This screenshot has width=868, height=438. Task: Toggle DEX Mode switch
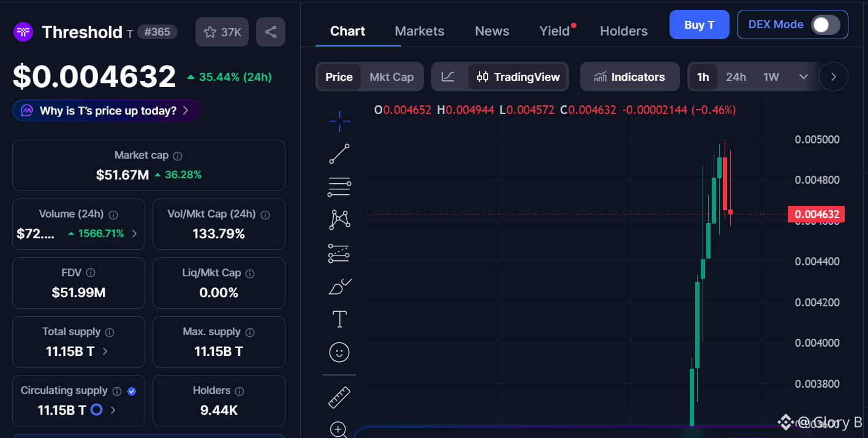pyautogui.click(x=825, y=25)
